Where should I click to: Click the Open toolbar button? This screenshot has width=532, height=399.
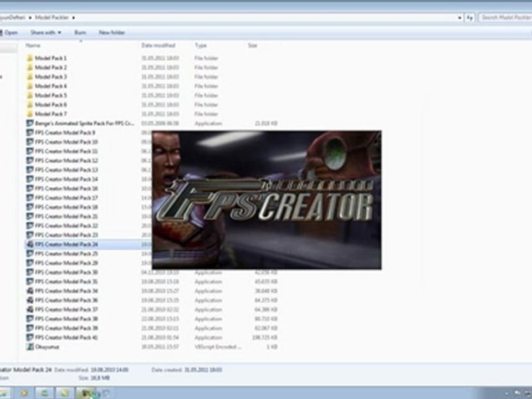pos(9,33)
